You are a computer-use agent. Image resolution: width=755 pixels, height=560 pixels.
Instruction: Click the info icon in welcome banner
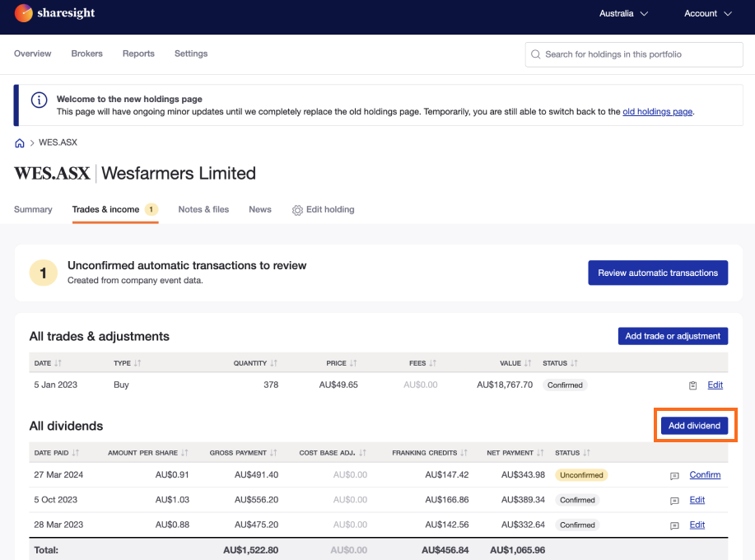39,100
